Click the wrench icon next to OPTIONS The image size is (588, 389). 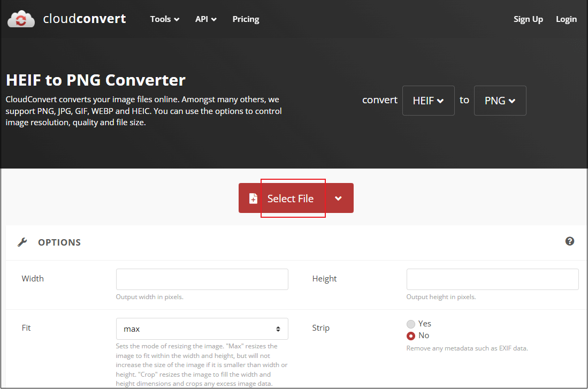point(22,242)
